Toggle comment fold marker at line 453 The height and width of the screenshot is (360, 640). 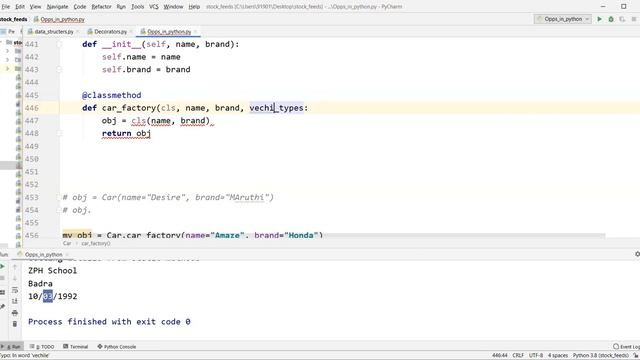(58, 197)
